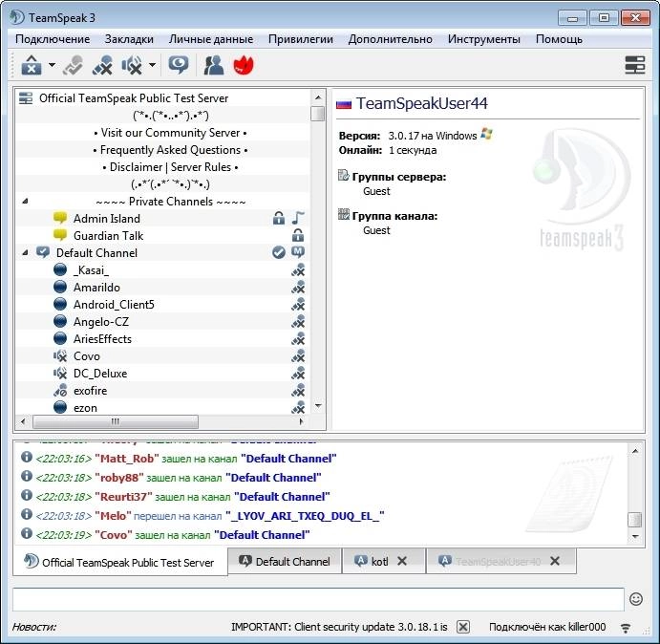Click the set away status toolbar icon
This screenshot has height=644, width=660.
(73, 65)
